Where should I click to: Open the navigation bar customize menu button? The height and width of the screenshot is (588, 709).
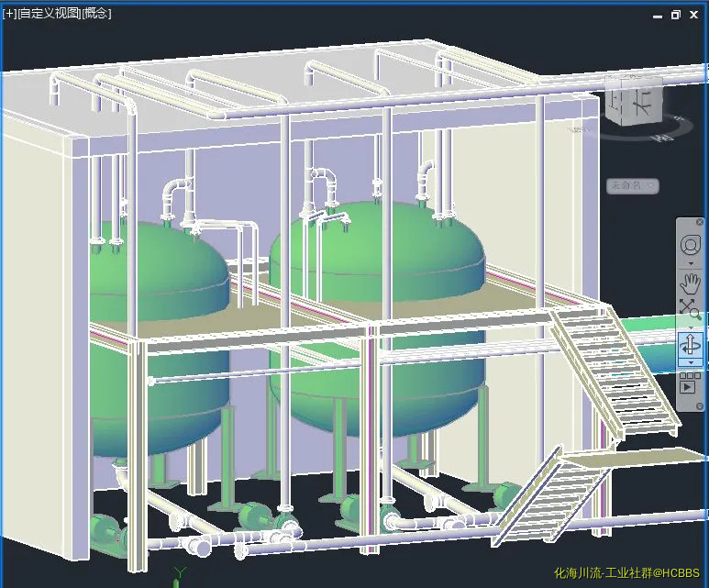tap(700, 406)
